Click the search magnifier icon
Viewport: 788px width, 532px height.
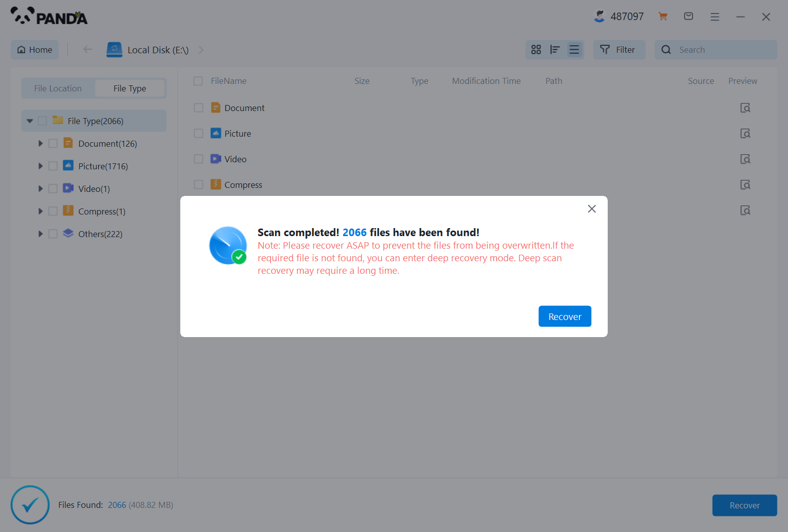[666, 50]
